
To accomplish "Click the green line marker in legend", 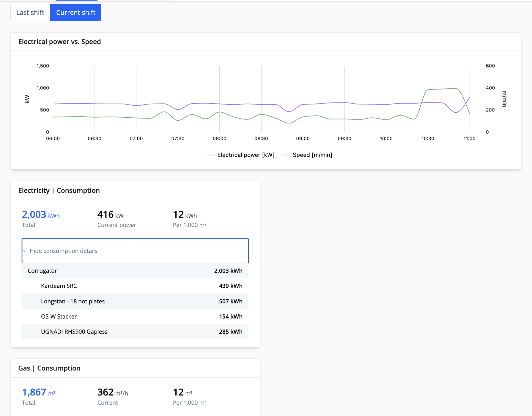I will 210,155.
